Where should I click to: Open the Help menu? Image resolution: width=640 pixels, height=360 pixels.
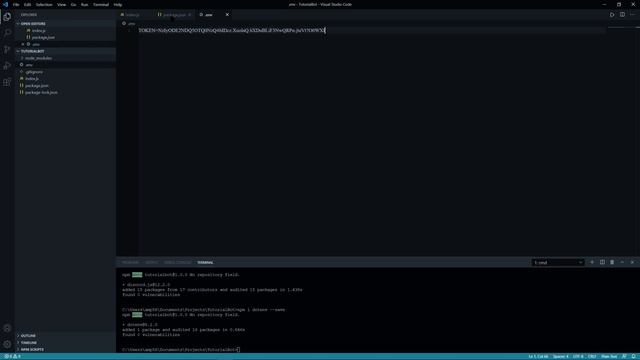click(x=118, y=4)
